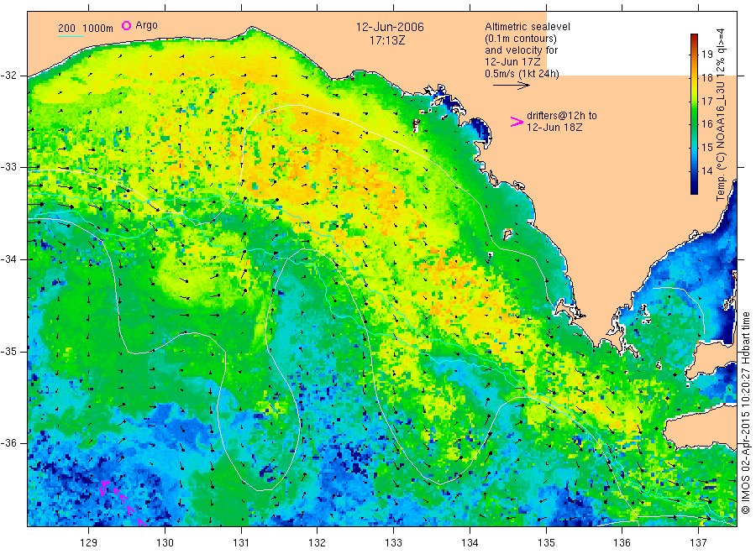
Task: Click the longitude axis label 136
Action: coord(622,543)
